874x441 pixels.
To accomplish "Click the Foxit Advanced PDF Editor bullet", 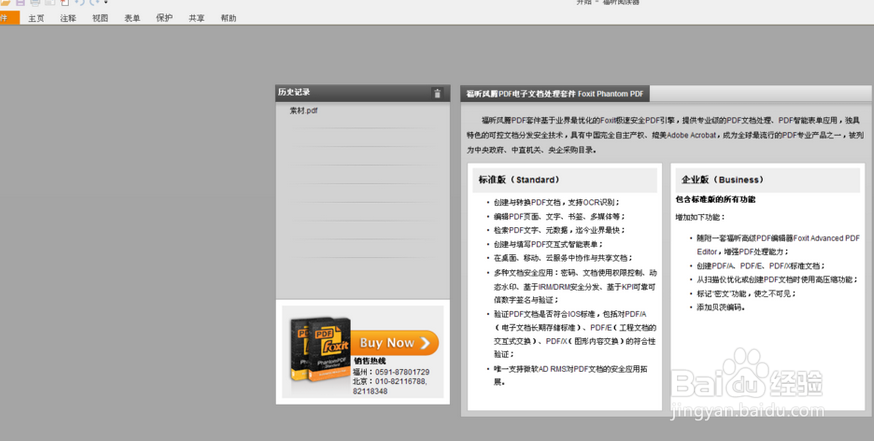I will pyautogui.click(x=778, y=245).
